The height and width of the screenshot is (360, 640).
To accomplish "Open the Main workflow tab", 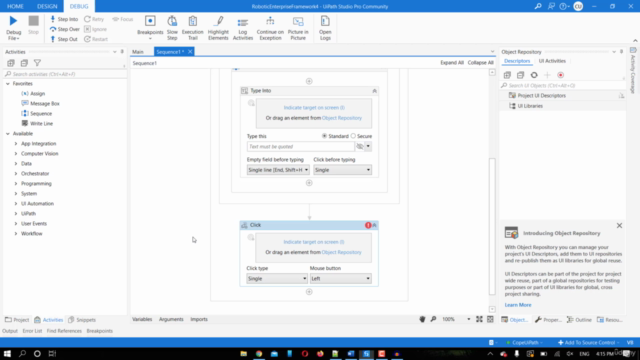I will coord(138,52).
